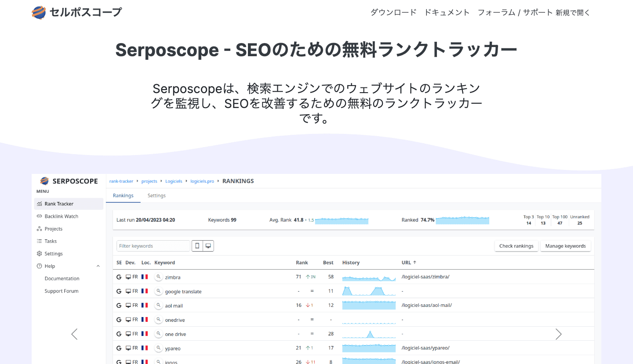Open Settings via the gear icon
Screen dimensions: 633x364
click(x=40, y=253)
